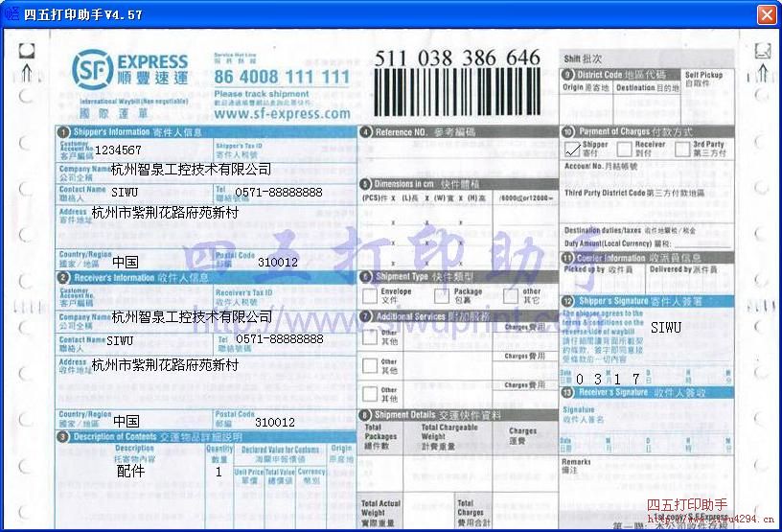Viewport: 782px width, 532px height.
Task: Click shipper postal code 310012
Action: point(278,262)
